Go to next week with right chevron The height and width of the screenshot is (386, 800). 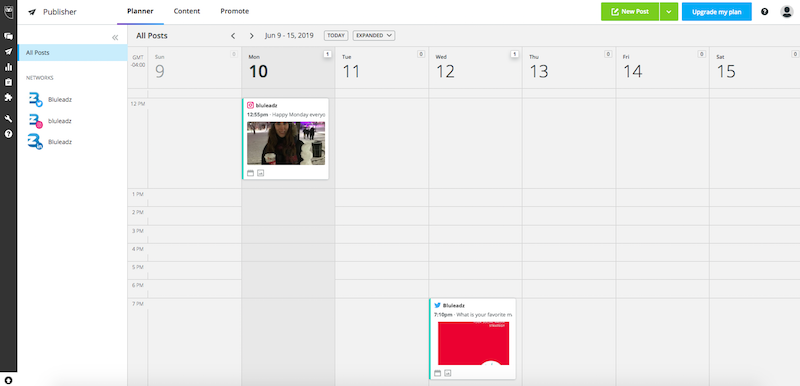252,36
